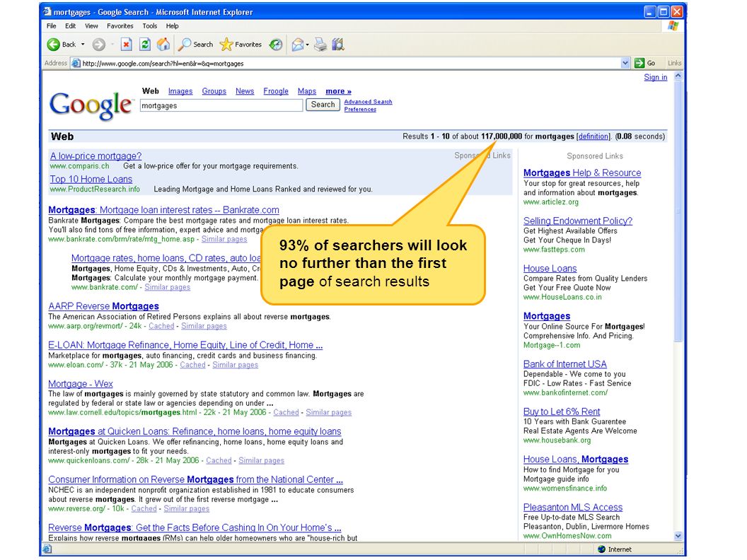Click the Mail envelope icon
The height and width of the screenshot is (560, 747).
pyautogui.click(x=298, y=45)
